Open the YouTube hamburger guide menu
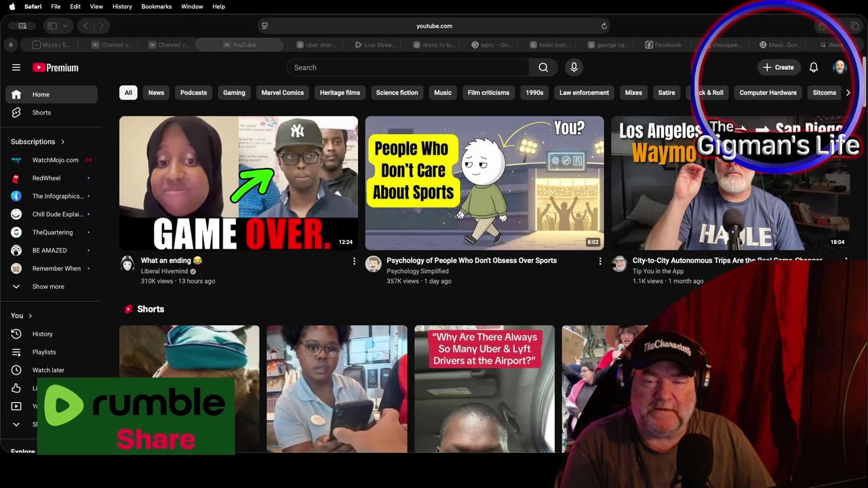This screenshot has height=488, width=868. [x=16, y=67]
